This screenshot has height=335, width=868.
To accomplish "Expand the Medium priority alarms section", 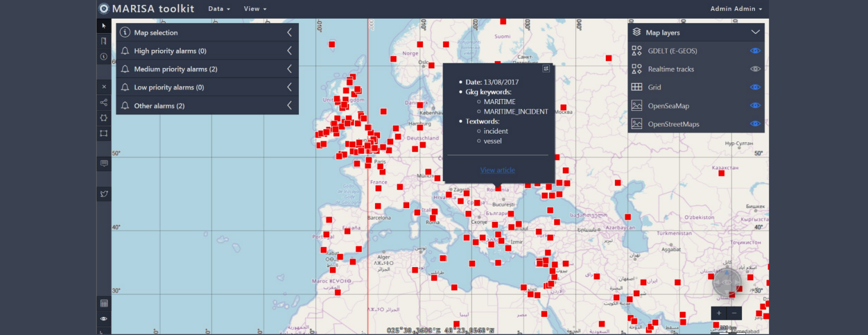I will pyautogui.click(x=289, y=68).
